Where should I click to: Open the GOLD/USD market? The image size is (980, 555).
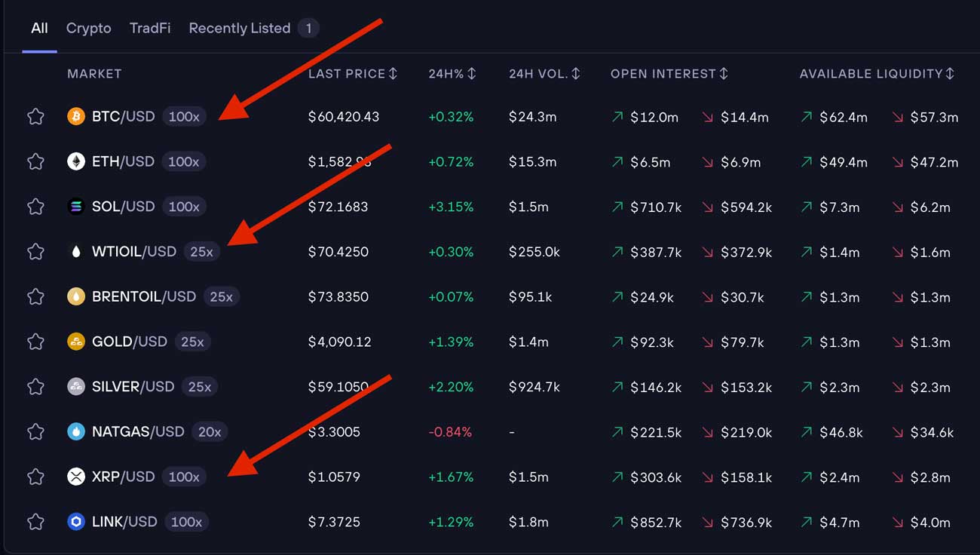click(x=130, y=342)
